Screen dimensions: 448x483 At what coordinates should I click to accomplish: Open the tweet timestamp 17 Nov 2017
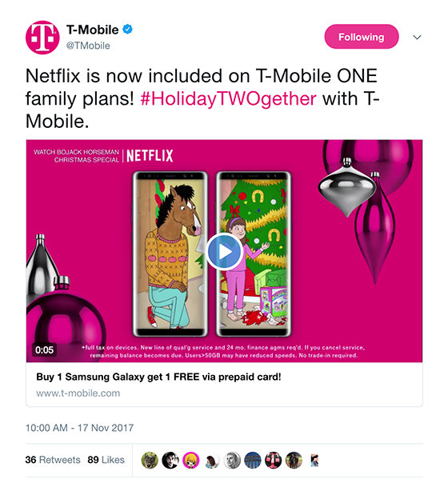click(79, 428)
